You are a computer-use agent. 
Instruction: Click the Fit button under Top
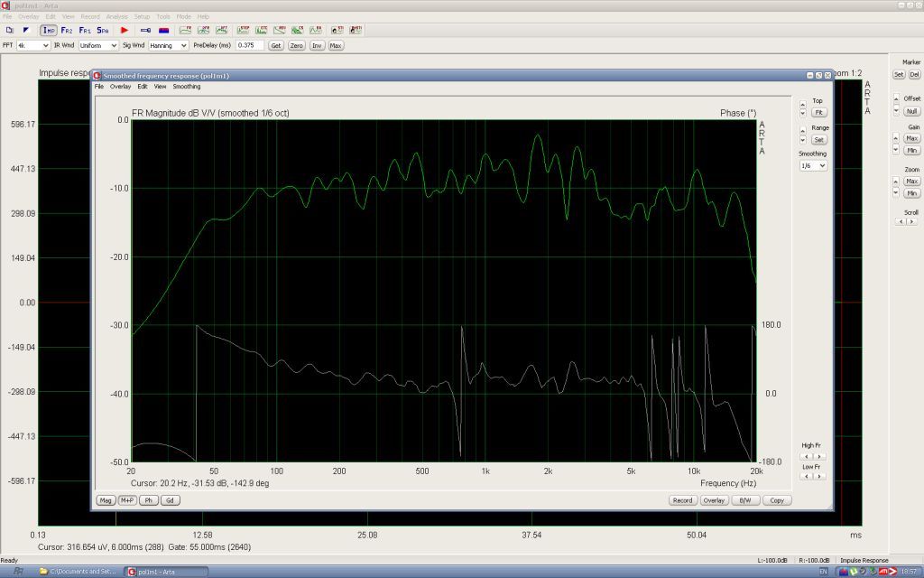[818, 113]
